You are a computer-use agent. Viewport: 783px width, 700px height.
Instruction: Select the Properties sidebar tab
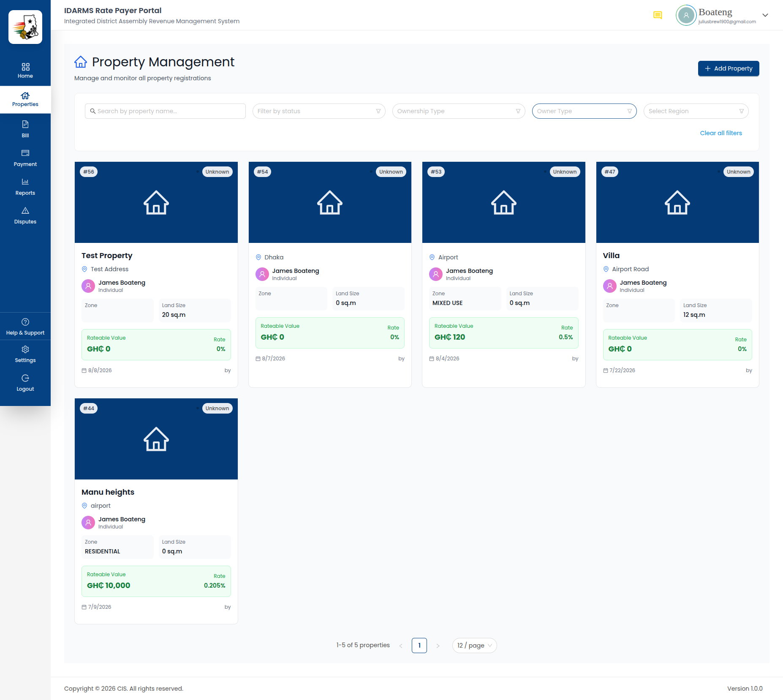click(25, 100)
